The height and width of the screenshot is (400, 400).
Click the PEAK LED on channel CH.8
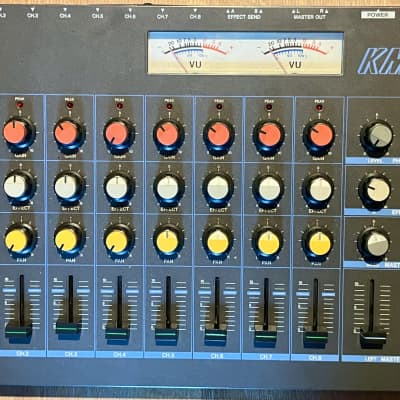tap(319, 107)
